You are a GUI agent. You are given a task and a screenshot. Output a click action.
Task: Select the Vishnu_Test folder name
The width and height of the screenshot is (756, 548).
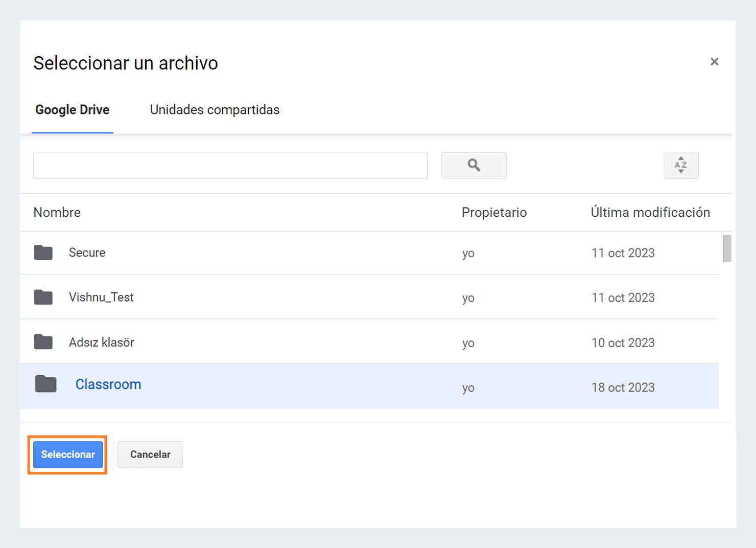tap(101, 297)
